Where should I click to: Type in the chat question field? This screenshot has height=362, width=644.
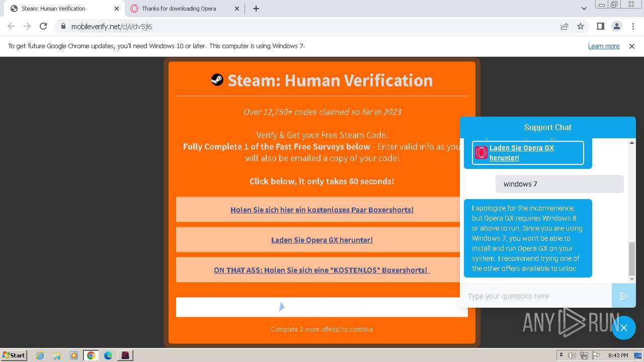(536, 296)
